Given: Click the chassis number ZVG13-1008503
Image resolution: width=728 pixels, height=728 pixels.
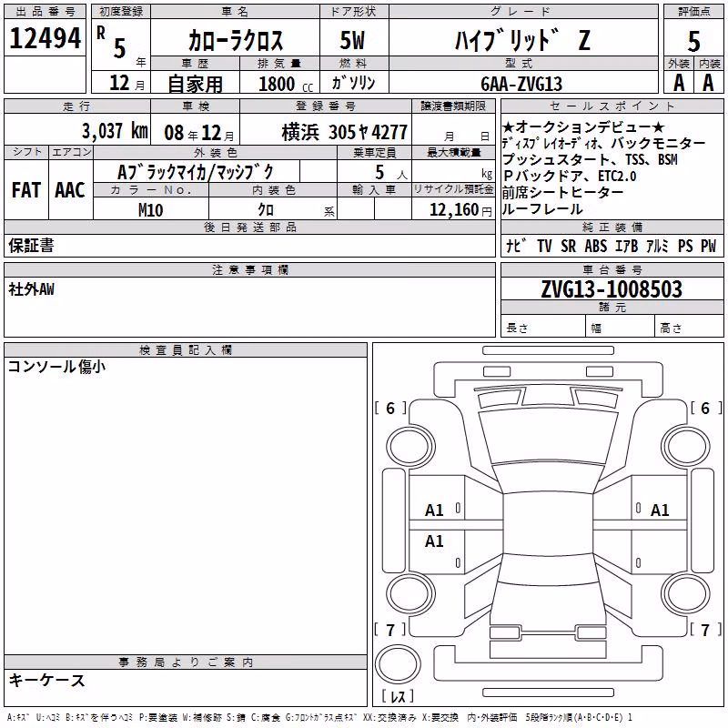Looking at the screenshot, I should [612, 289].
